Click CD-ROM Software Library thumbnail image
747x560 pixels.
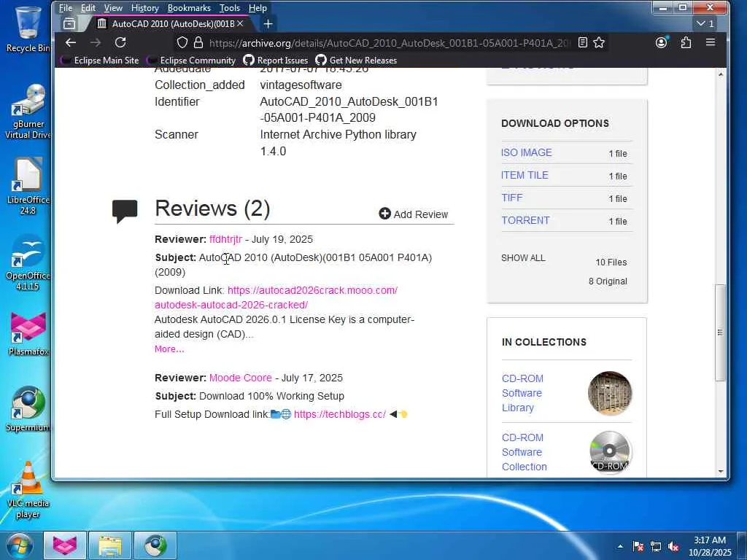[x=610, y=393]
